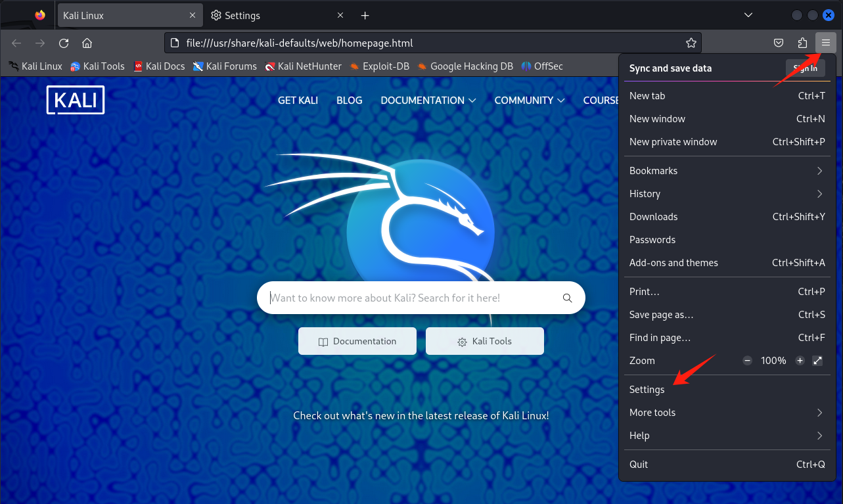Click the page identity icon in the address bar
The width and height of the screenshot is (843, 504).
[x=174, y=43]
